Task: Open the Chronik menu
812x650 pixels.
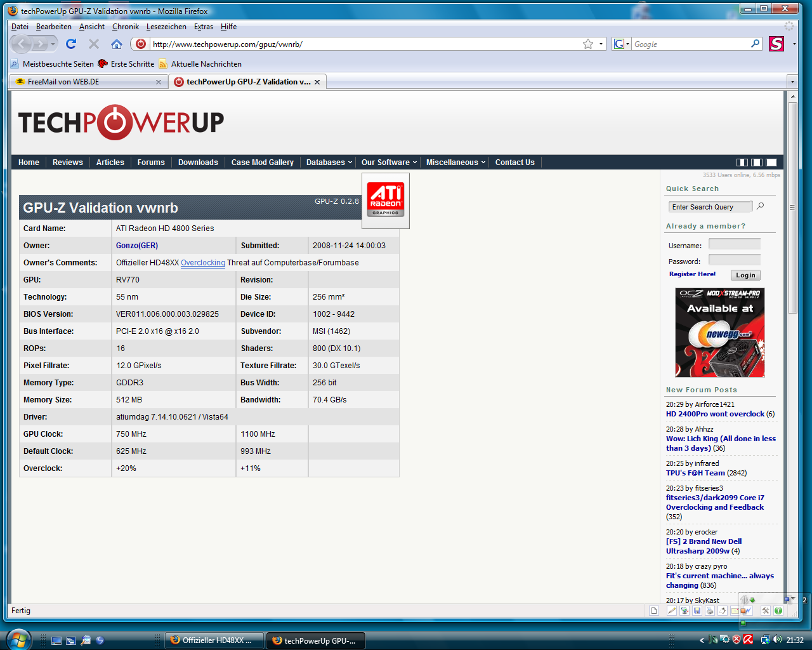Action: pyautogui.click(x=126, y=27)
